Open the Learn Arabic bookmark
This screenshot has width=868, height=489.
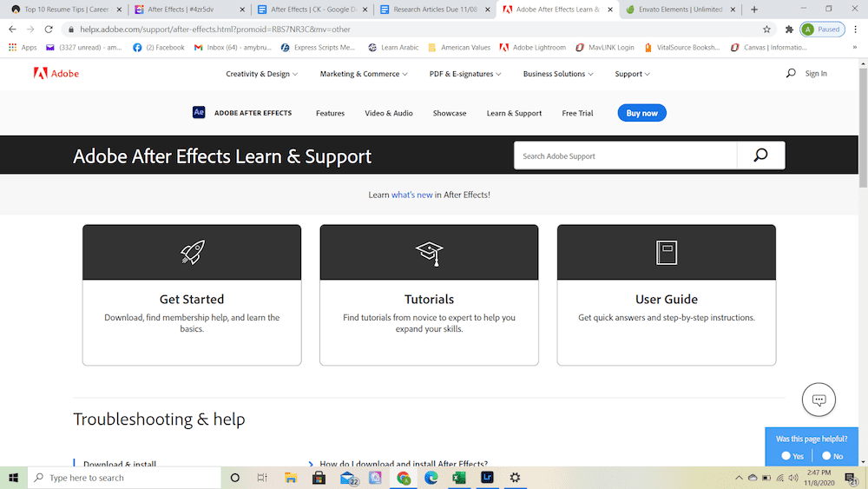(393, 48)
